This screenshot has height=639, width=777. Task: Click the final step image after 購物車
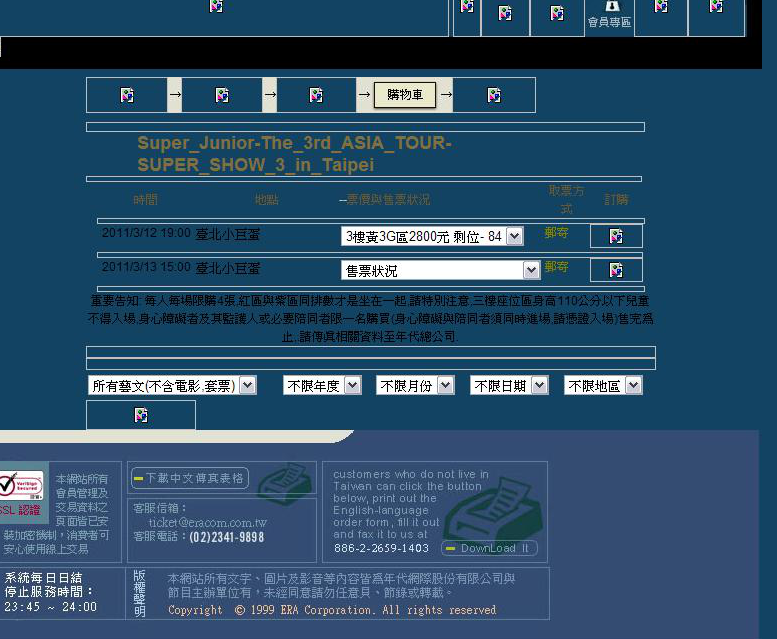click(494, 95)
